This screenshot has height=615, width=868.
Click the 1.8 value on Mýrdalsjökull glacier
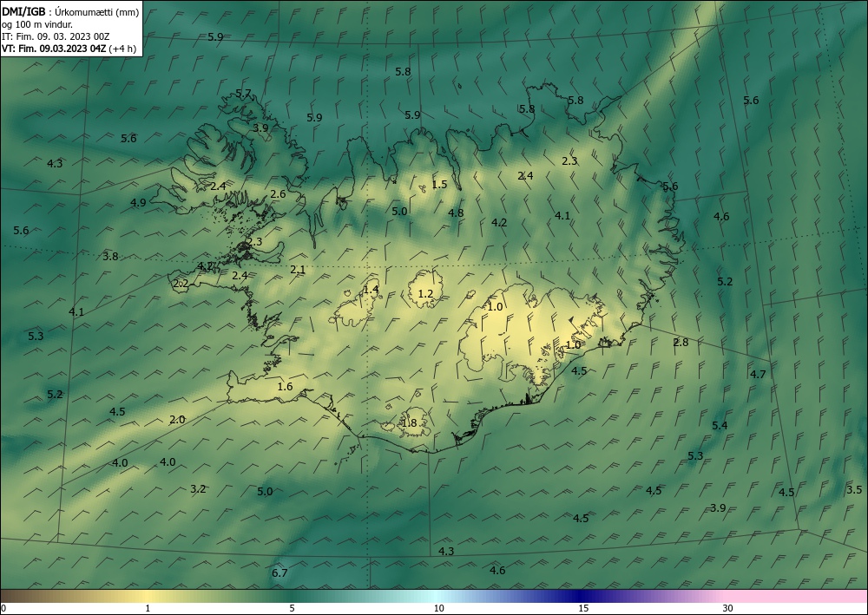coord(409,423)
